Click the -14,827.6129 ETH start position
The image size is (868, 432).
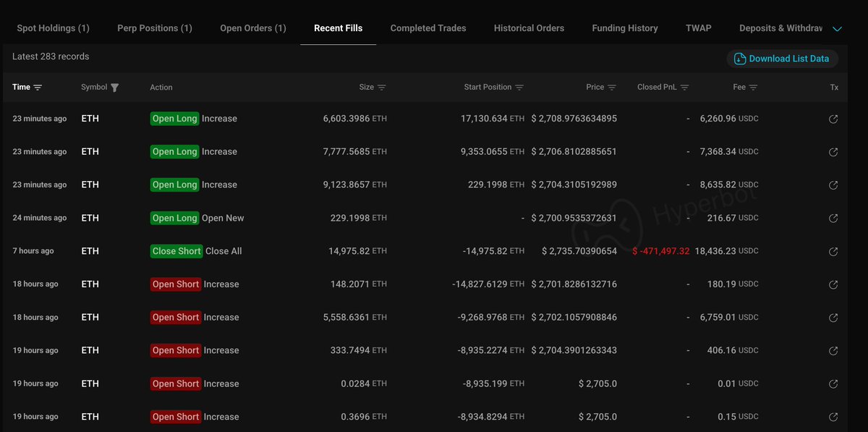488,284
